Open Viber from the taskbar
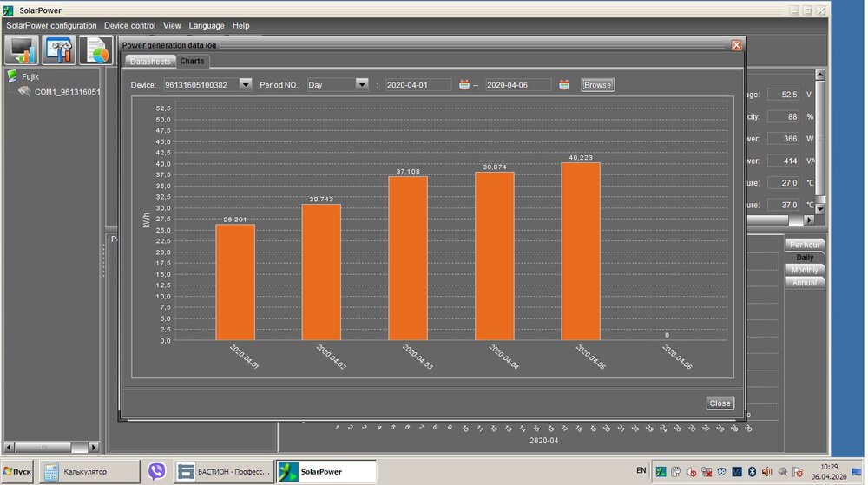Screen dimensions: 868x485 (x=157, y=471)
